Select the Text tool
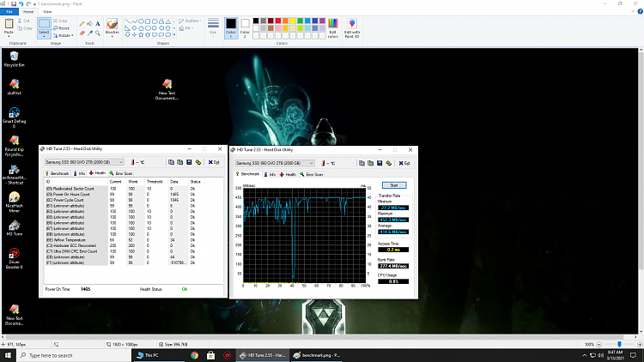This screenshot has width=644, height=362. point(98,24)
